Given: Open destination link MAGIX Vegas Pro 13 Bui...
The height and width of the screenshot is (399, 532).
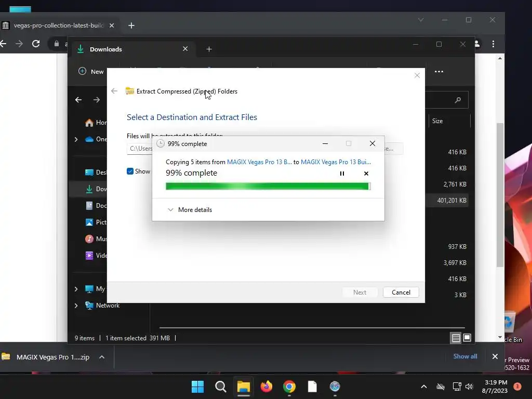Looking at the screenshot, I should pyautogui.click(x=336, y=162).
